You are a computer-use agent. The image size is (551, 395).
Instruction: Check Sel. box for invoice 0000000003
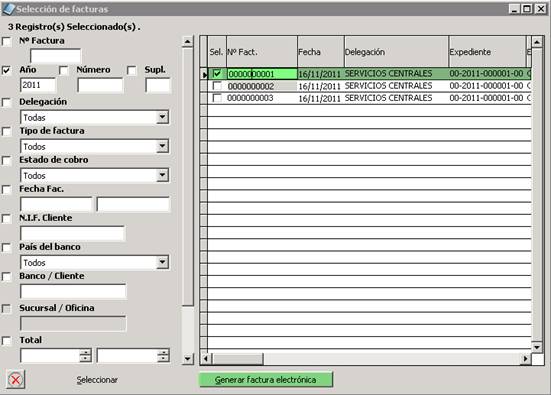[217, 98]
